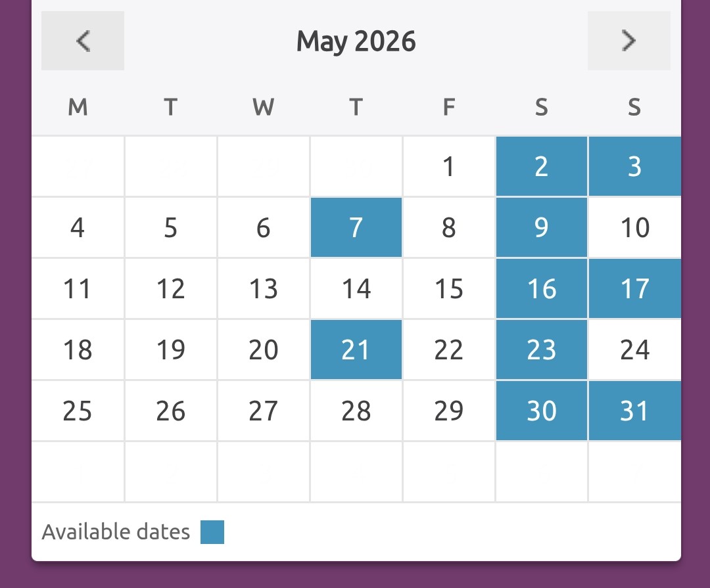Choose Saturday May 9
This screenshot has height=588, width=710.
point(541,228)
